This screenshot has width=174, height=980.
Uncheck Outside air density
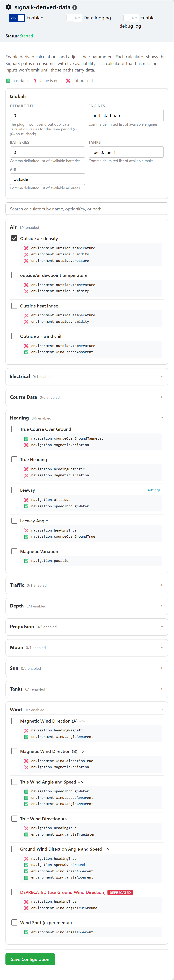click(x=14, y=238)
